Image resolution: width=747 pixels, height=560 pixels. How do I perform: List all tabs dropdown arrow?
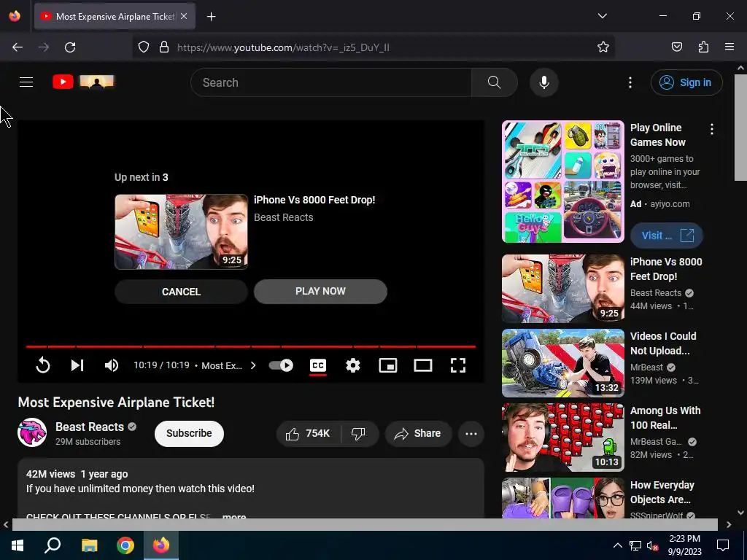(602, 16)
